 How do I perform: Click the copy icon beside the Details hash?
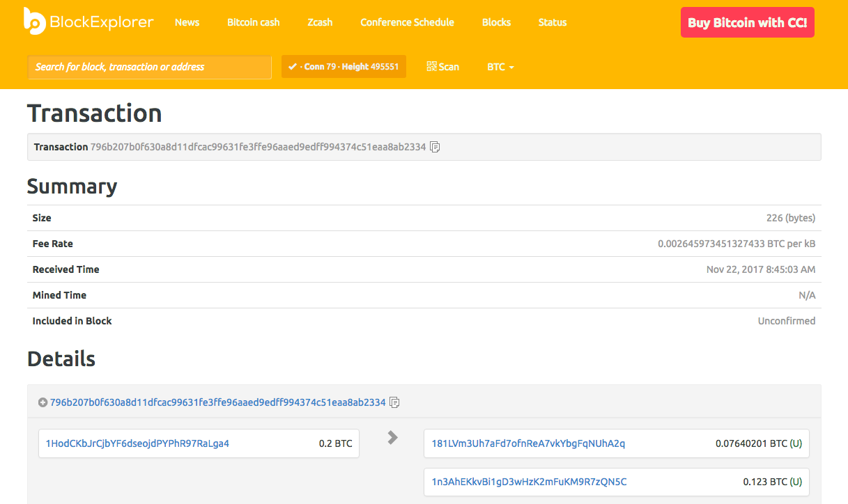coord(394,402)
